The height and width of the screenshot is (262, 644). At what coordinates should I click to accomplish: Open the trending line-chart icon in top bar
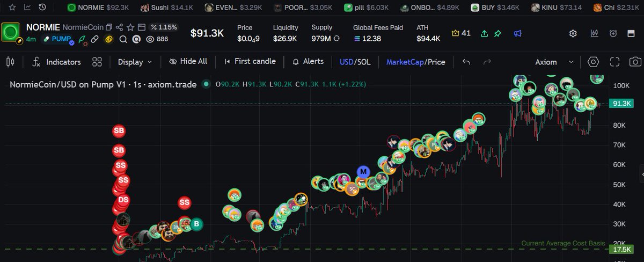(27, 8)
